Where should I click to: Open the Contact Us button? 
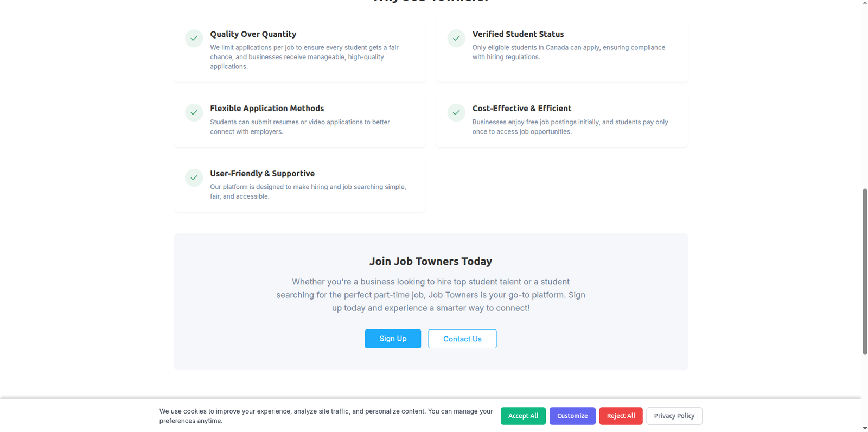coord(462,339)
